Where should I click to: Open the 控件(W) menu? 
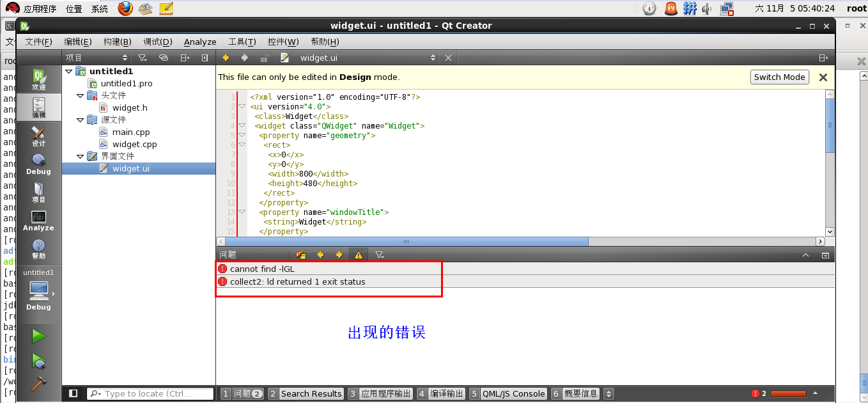coord(283,42)
